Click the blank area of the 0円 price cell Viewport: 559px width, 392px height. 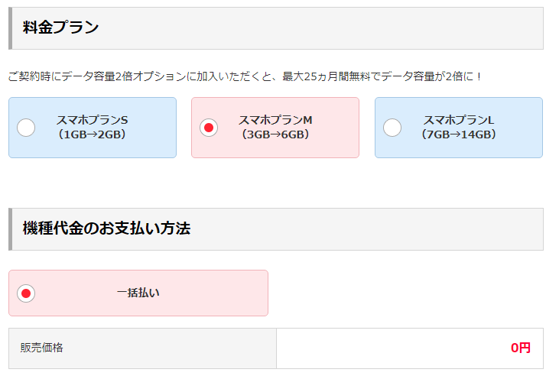(392, 348)
